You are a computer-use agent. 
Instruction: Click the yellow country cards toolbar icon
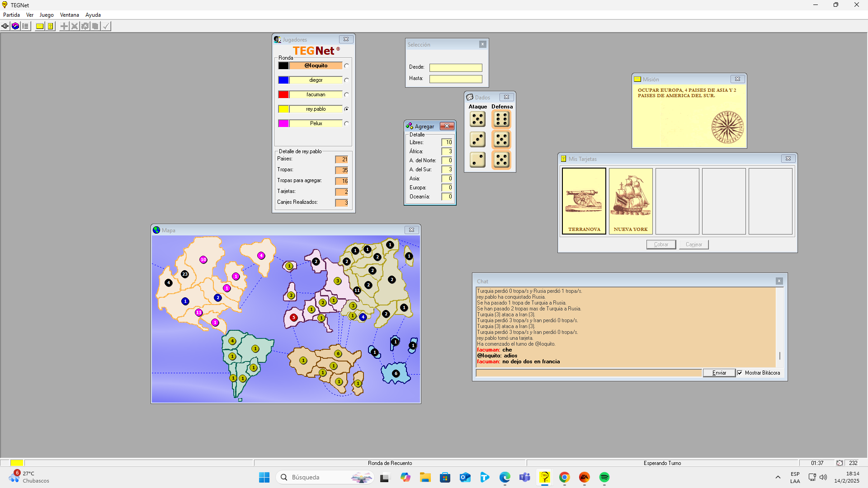coord(50,26)
